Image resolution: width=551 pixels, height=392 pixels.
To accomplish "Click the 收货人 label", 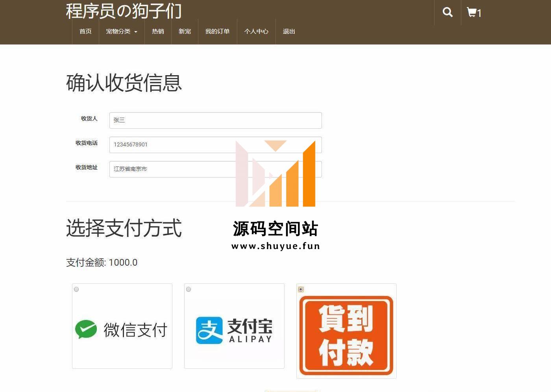I will [89, 118].
